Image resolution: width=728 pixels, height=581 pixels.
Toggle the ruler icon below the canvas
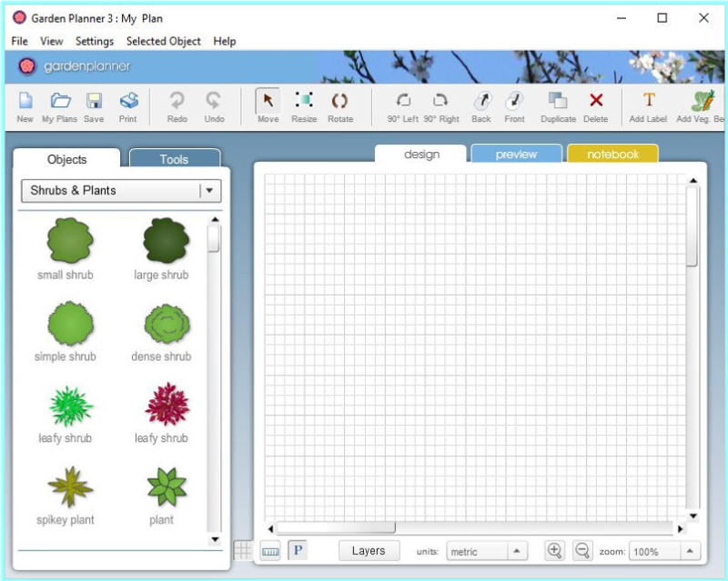270,551
